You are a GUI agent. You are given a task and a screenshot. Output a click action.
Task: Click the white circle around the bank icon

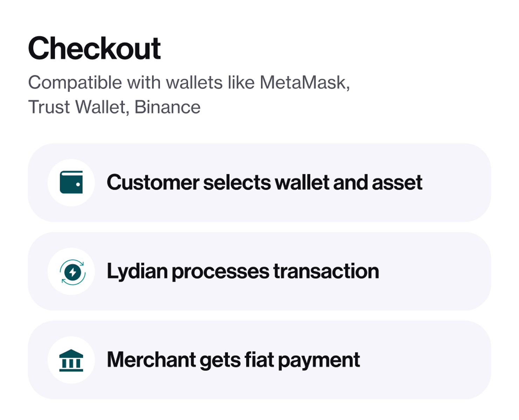coord(71,360)
